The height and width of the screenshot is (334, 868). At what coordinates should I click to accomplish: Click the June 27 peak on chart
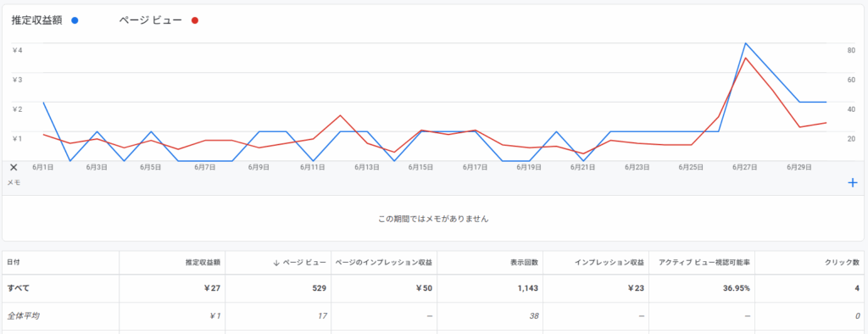point(745,43)
